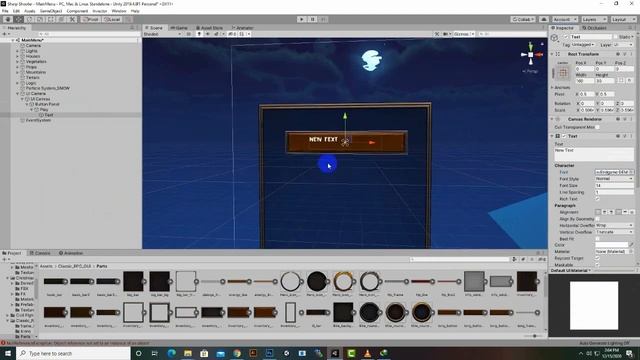
Task: Toggle scene lighting lightbulb icon
Action: pyautogui.click(x=199, y=34)
